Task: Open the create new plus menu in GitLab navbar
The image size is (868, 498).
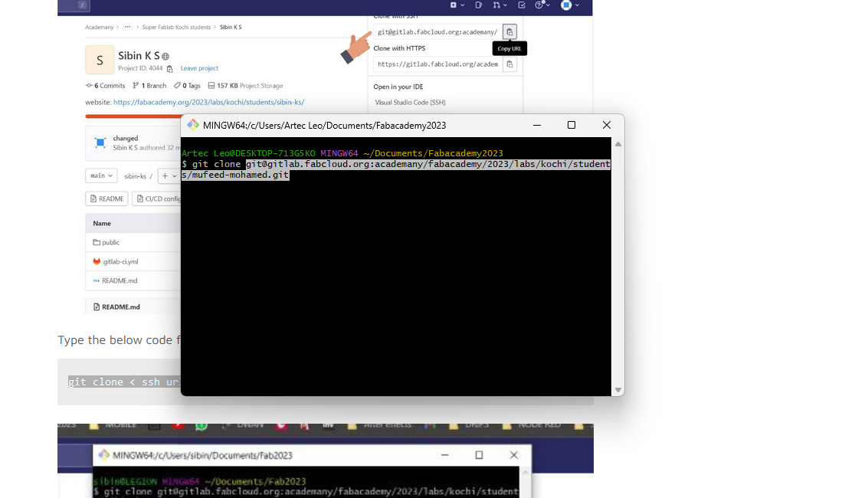Action: click(x=457, y=5)
